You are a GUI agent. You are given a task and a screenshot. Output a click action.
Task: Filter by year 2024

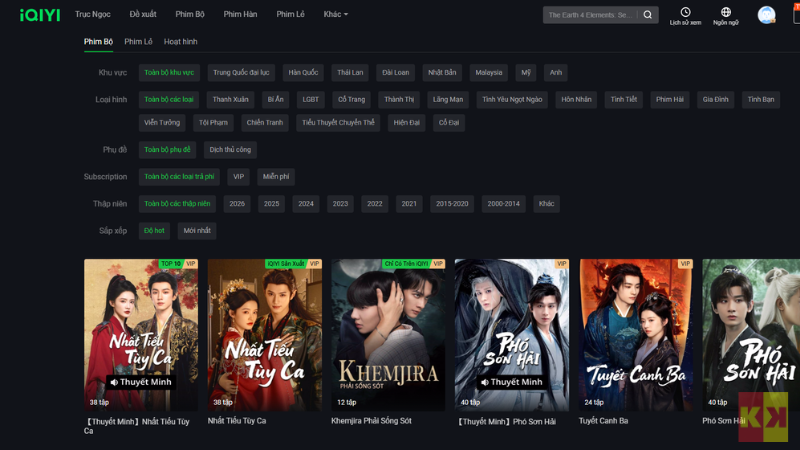point(306,204)
